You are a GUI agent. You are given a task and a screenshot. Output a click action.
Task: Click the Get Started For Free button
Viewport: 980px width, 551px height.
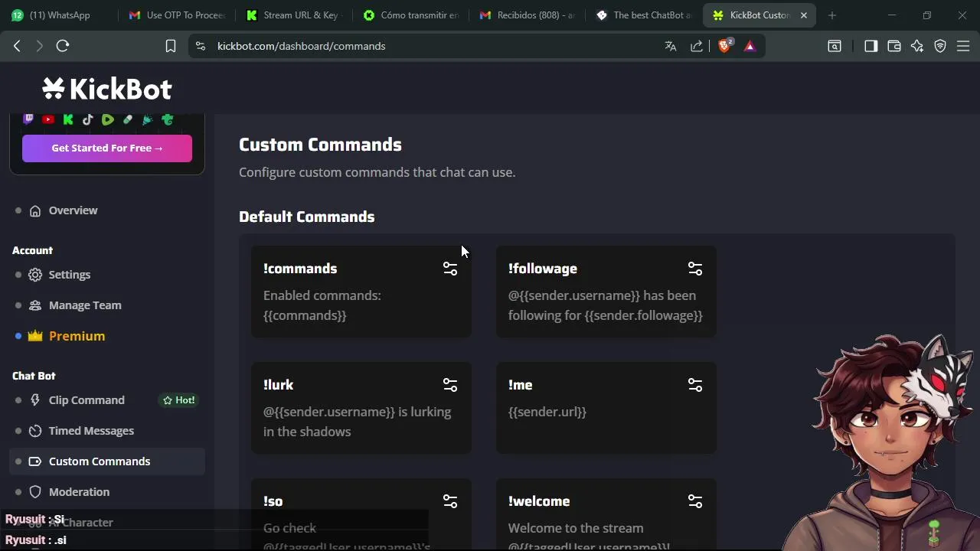tap(107, 148)
